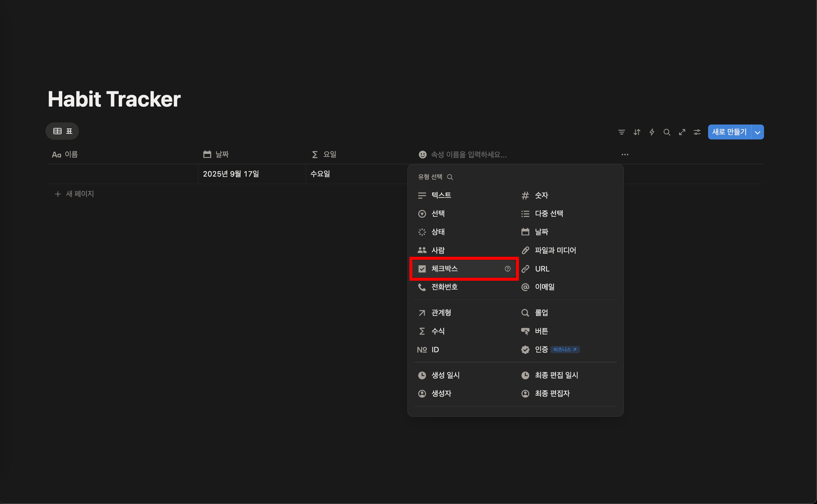Pick the 수식 formula property type
Screen dimensions: 817x504
coord(438,331)
